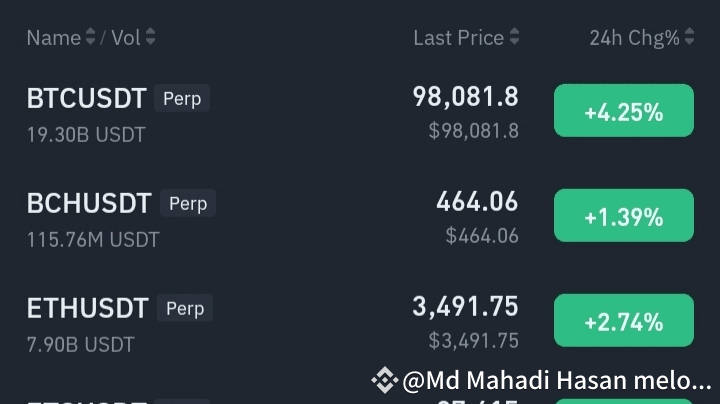The height and width of the screenshot is (404, 720).
Task: Click the 19.30B USDT volume text
Action: tap(86, 134)
